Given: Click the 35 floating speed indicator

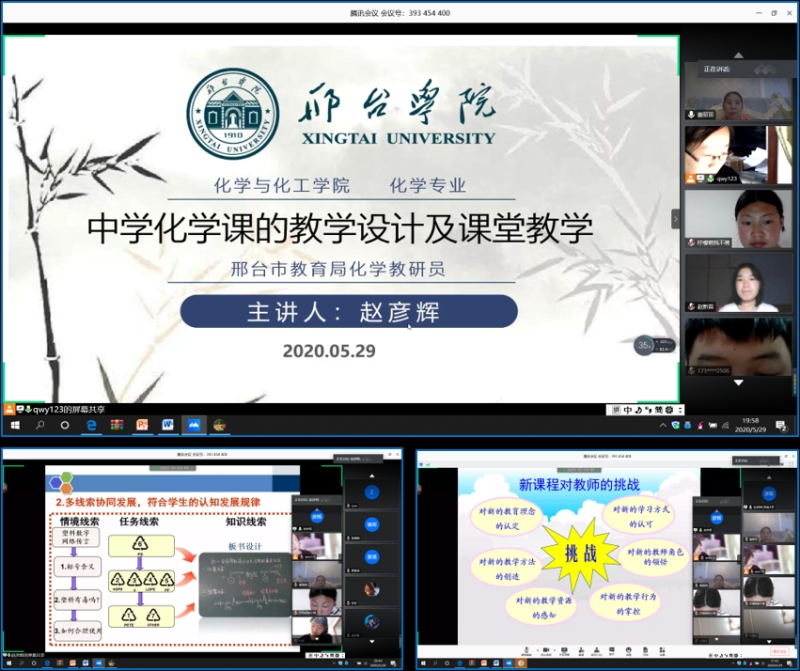Looking at the screenshot, I should pyautogui.click(x=645, y=345).
